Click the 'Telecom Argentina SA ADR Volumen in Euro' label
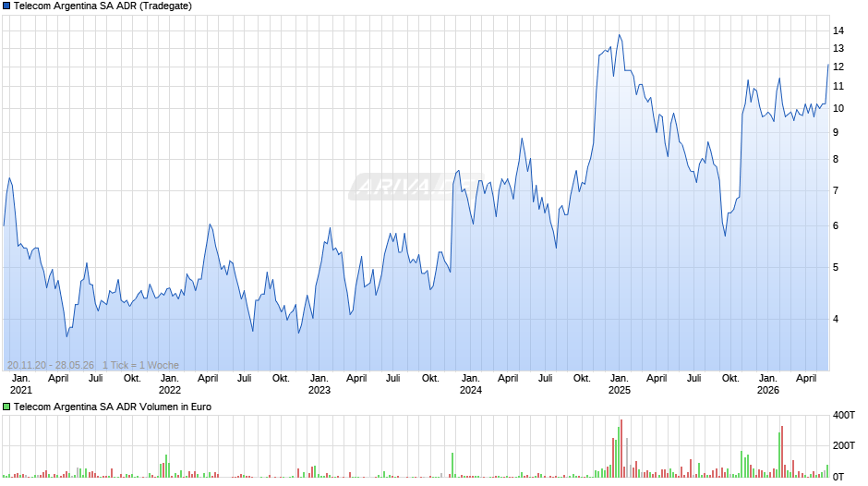This screenshot has height=486, width=868. pyautogui.click(x=113, y=407)
